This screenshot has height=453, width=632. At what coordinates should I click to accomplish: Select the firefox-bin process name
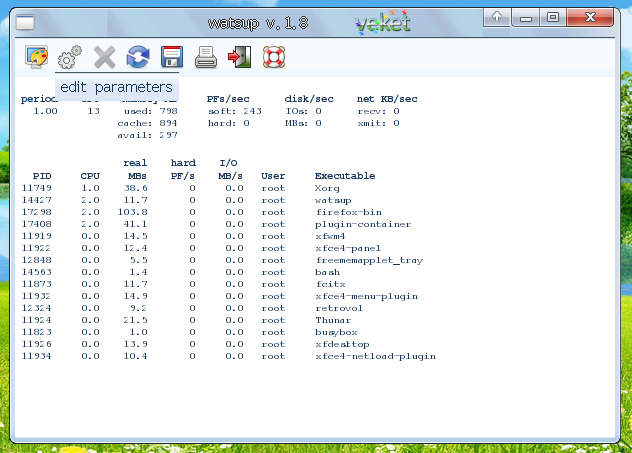349,212
